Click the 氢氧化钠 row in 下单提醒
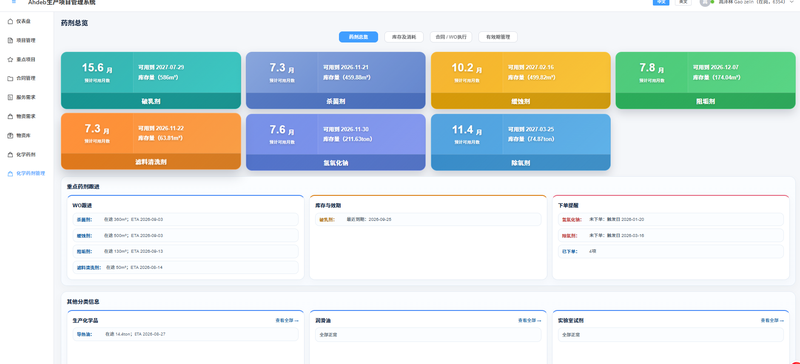The image size is (800, 364). (671, 220)
